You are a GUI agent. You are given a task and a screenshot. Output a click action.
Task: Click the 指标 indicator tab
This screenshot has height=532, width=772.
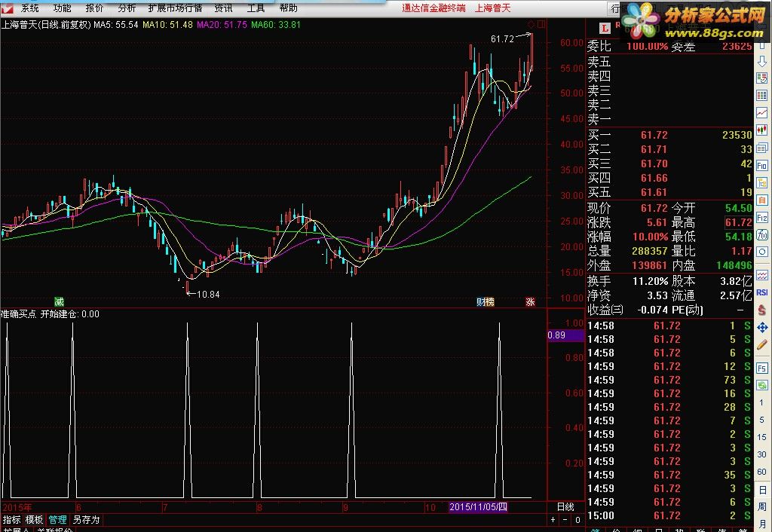pyautogui.click(x=12, y=520)
